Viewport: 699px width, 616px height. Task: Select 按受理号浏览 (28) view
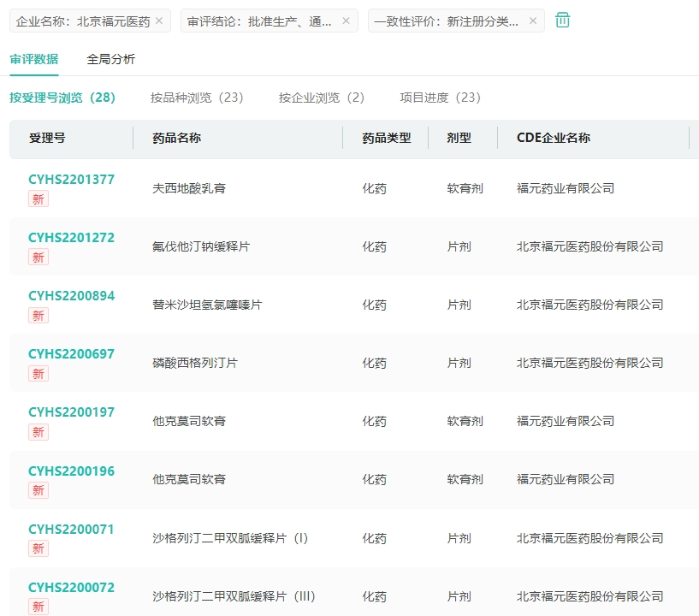click(62, 98)
